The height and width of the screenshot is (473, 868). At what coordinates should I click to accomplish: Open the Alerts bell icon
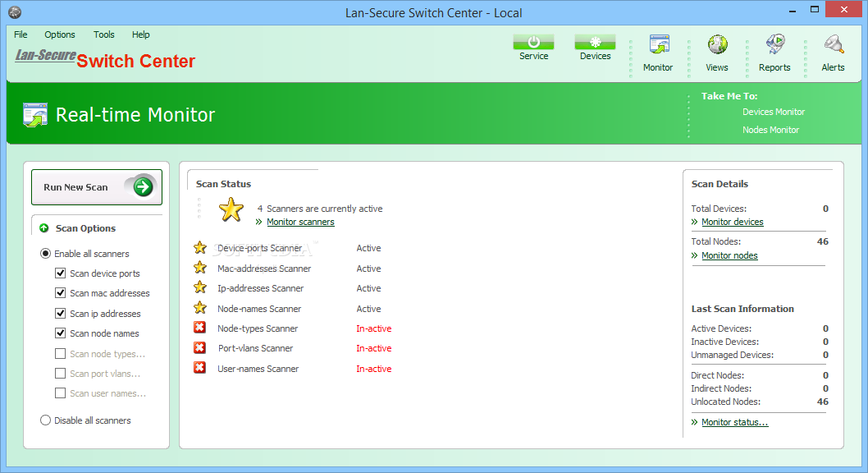[x=833, y=45]
